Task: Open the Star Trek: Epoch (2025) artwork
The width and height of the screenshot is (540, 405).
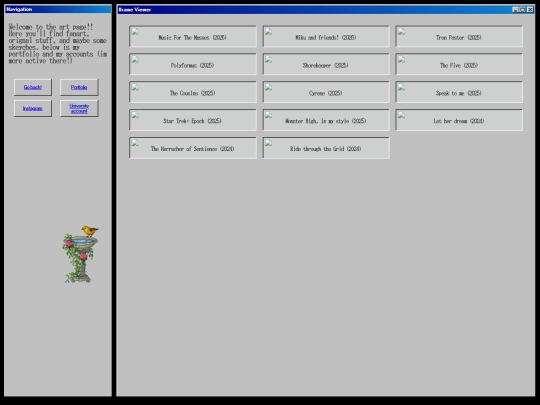Action: tap(193, 120)
